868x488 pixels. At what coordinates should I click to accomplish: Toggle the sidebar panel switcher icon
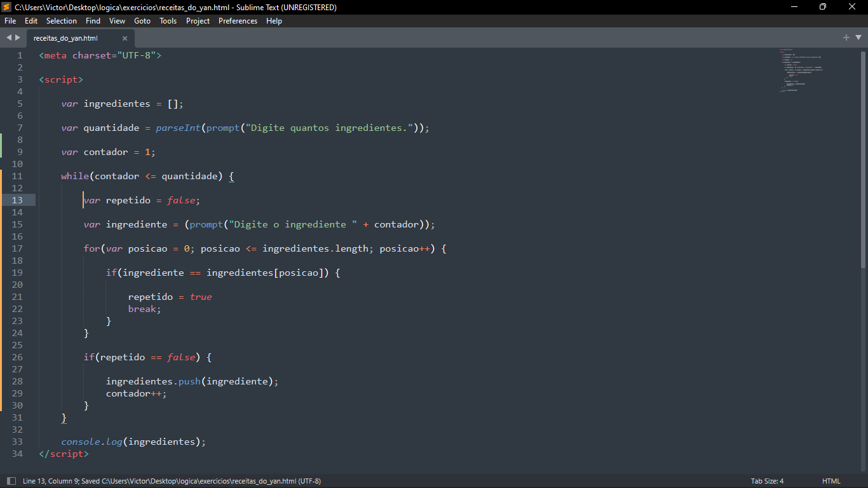11,481
